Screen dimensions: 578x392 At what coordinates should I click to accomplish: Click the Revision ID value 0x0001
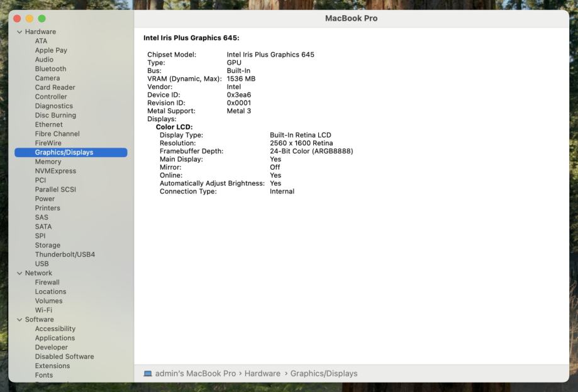click(239, 103)
